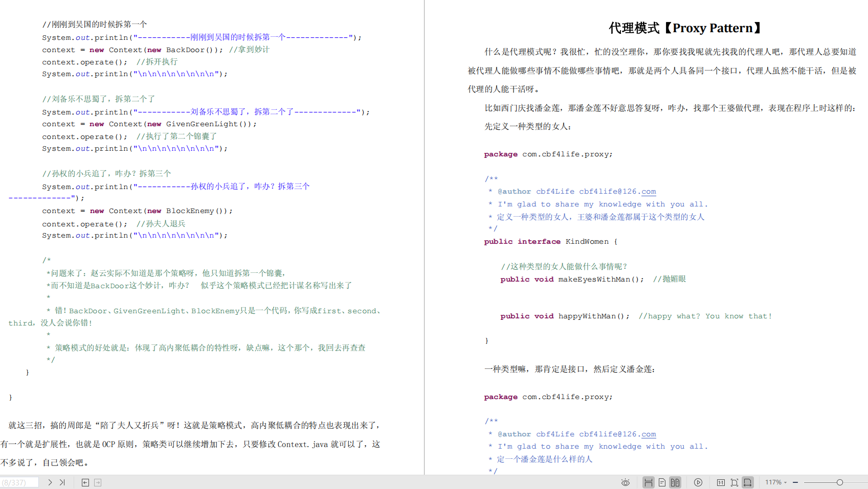Viewport: 868px width, 489px height.
Task: Go to the next page arrow
Action: (50, 482)
